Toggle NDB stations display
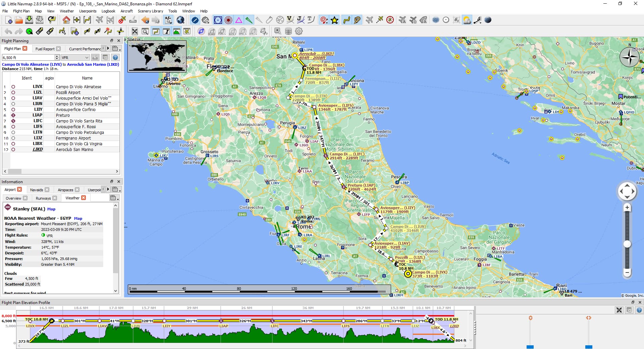 click(228, 20)
